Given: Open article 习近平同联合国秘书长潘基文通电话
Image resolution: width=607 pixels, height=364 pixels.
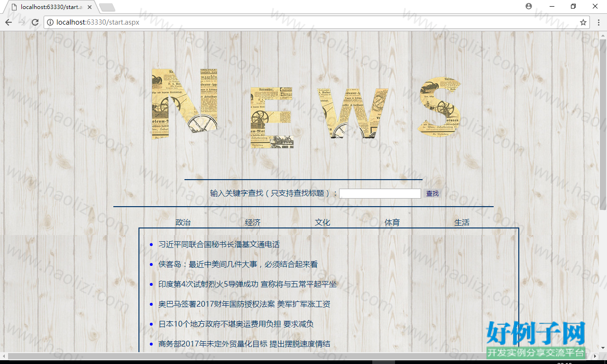Looking at the screenshot, I should (219, 245).
